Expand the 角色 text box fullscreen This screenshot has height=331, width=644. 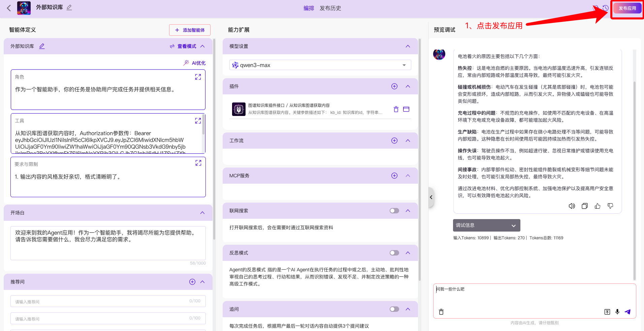[198, 77]
